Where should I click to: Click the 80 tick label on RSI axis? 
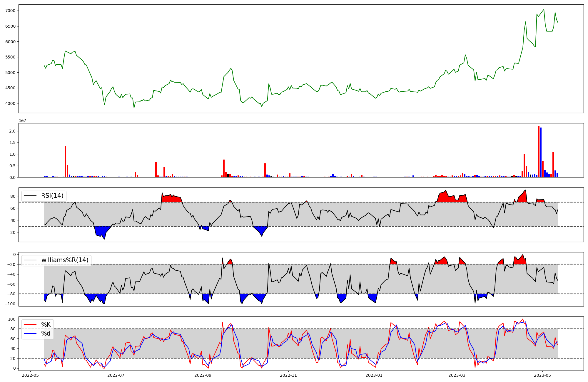(x=13, y=196)
